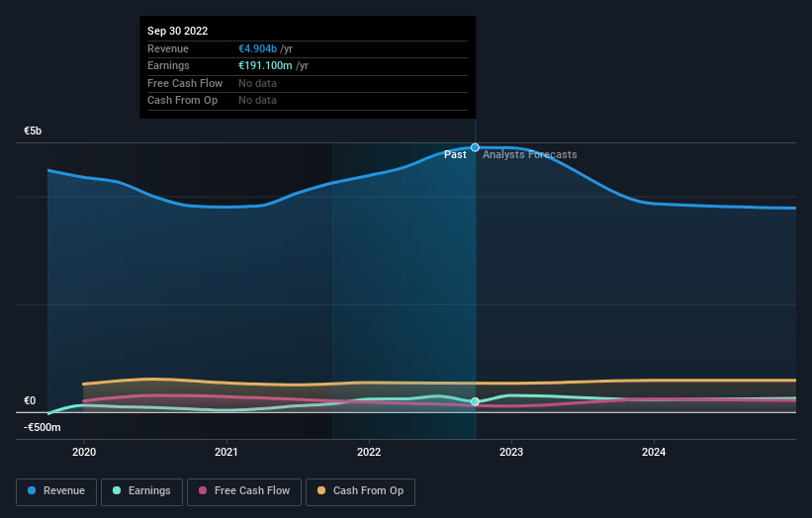Click the -€500m y-axis label
The width and height of the screenshot is (812, 518).
point(42,427)
